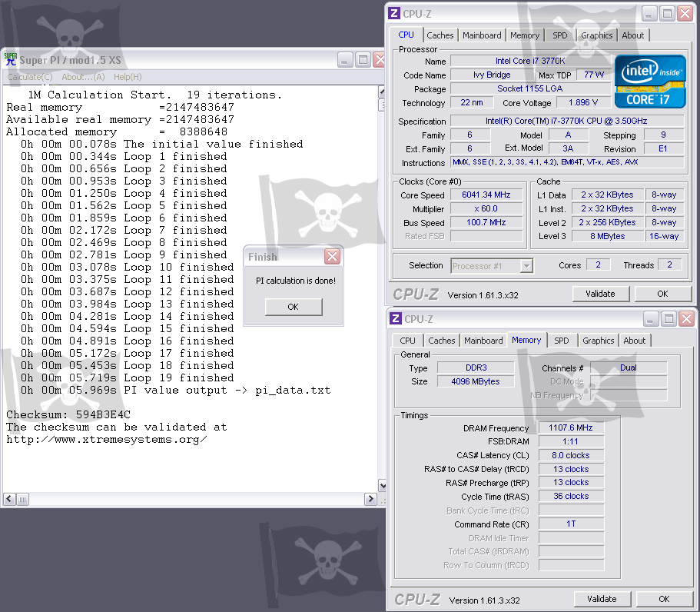The height and width of the screenshot is (612, 700).
Task: Switch to Memory tab in top CPU-Z window
Action: coord(525,35)
